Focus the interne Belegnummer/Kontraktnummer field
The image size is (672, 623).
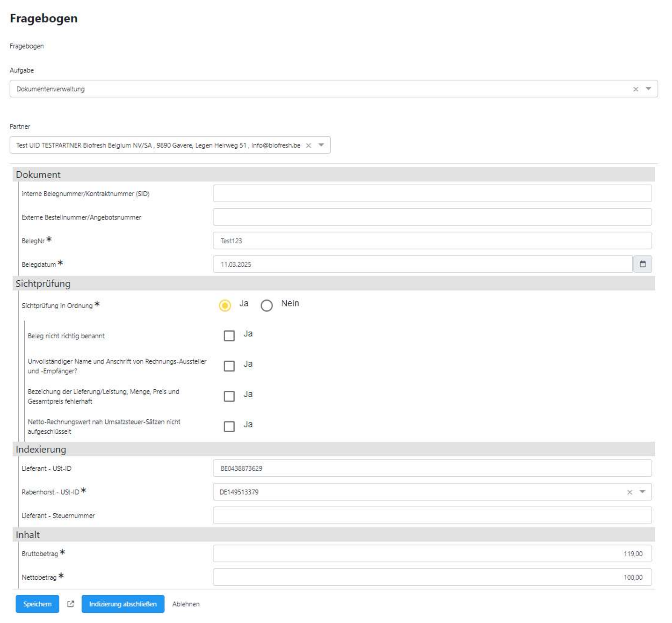pos(432,194)
